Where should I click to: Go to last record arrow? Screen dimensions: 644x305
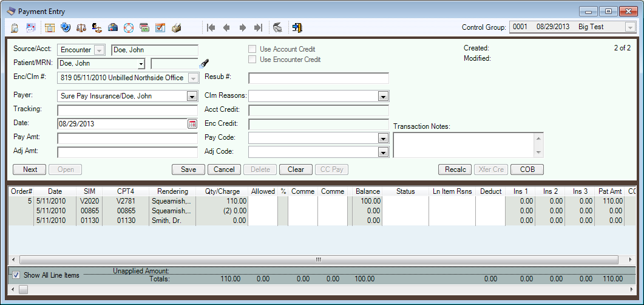pos(258,28)
